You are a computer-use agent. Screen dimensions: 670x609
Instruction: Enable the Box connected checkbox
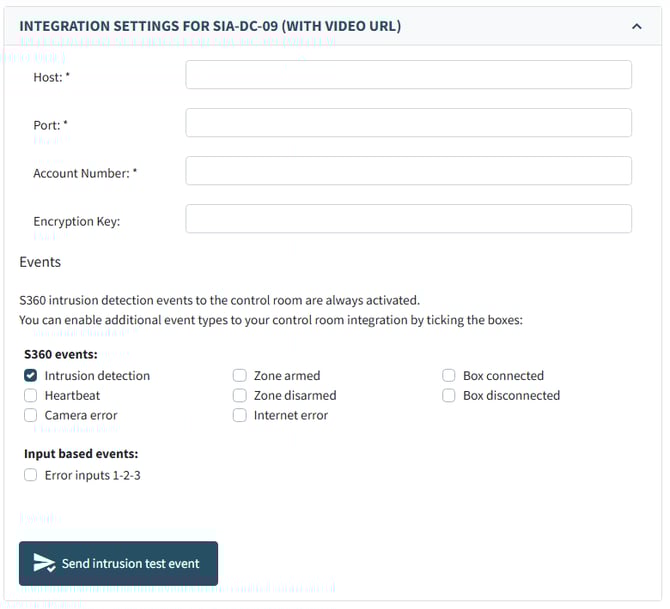[x=449, y=376]
